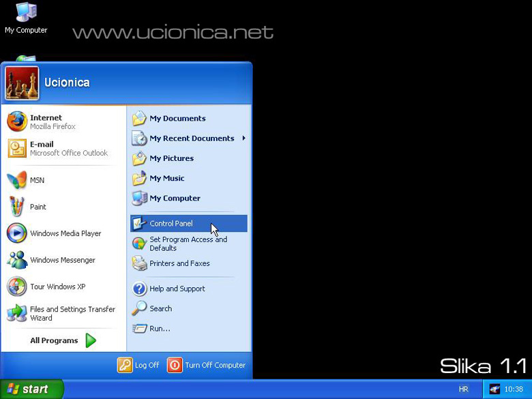Expand All Programs green arrow
The width and height of the screenshot is (532, 399).
(x=91, y=340)
